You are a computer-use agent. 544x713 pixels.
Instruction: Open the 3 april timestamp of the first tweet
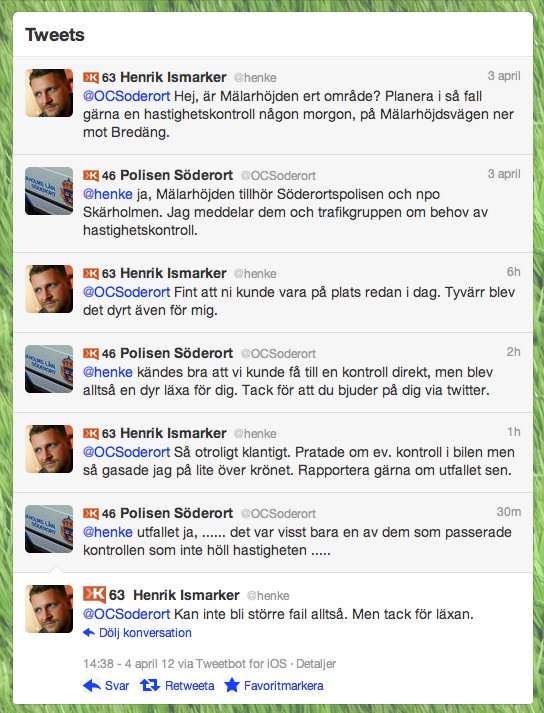pos(504,76)
